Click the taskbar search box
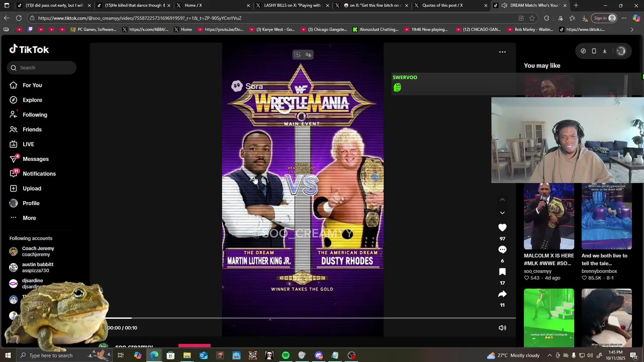Viewport: 644px width, 362px height. [x=64, y=355]
